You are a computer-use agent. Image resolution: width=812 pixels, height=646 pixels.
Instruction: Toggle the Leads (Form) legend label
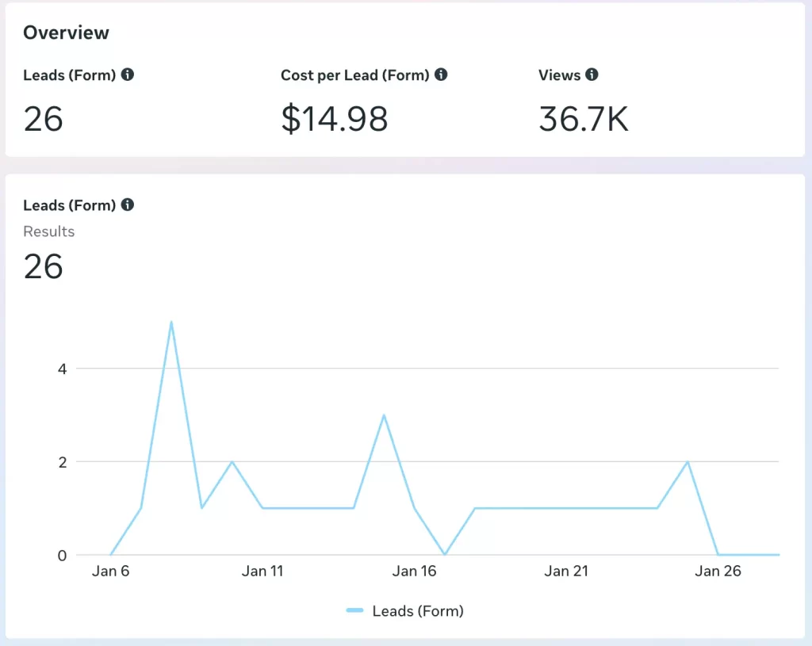click(x=418, y=611)
